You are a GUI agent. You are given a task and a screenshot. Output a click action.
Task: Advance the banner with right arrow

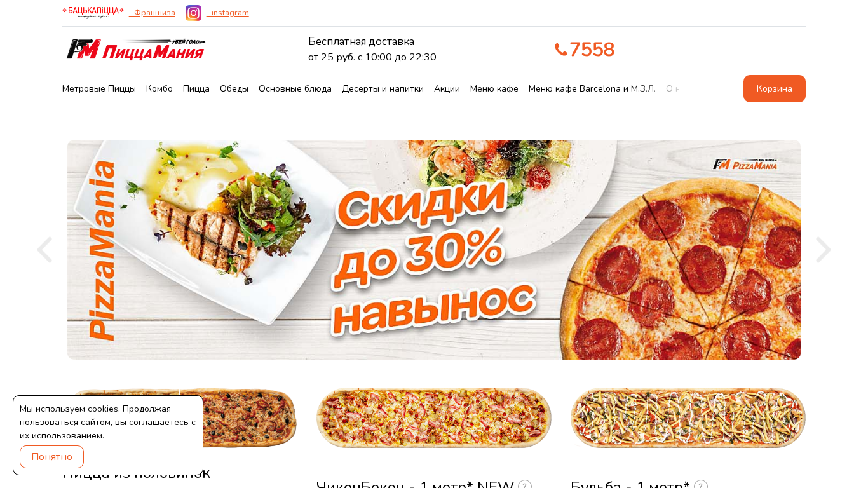coord(824,250)
